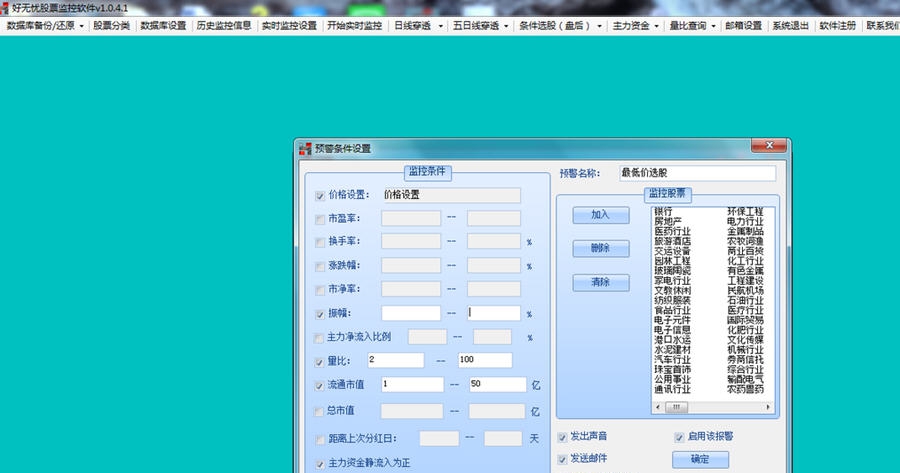The width and height of the screenshot is (900, 473).
Task: Expand the 五日线穿透 dropdown
Action: [480, 26]
